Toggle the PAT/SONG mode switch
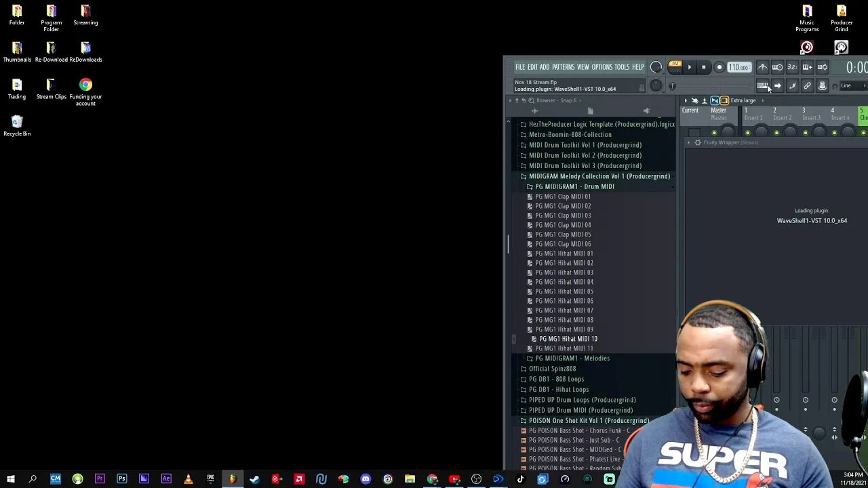Viewport: 868px width, 488px height. point(675,66)
